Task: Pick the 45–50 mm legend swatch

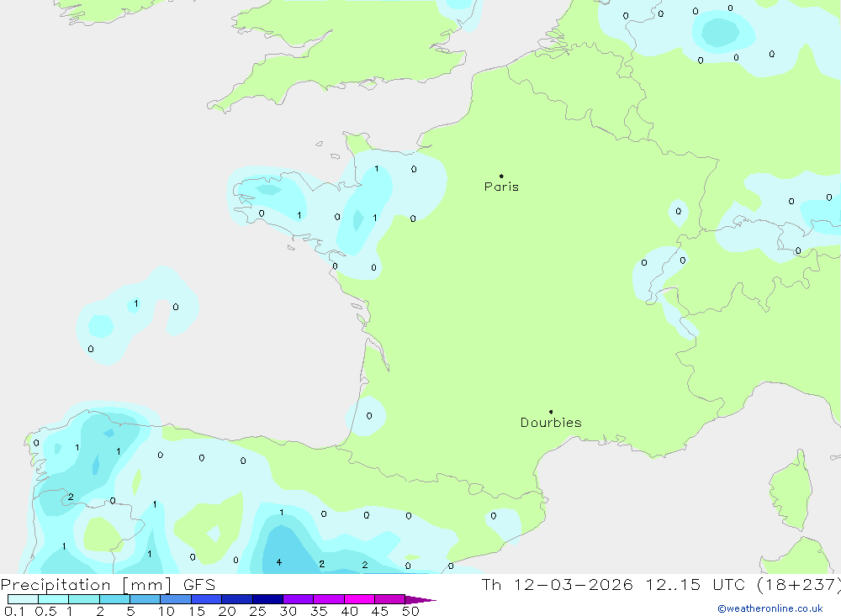Action: click(390, 599)
